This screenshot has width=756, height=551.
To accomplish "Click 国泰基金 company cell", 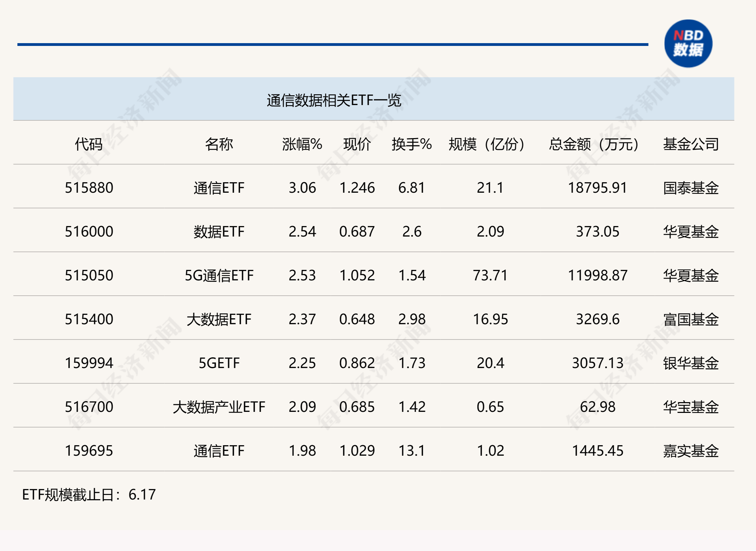I will [x=691, y=188].
